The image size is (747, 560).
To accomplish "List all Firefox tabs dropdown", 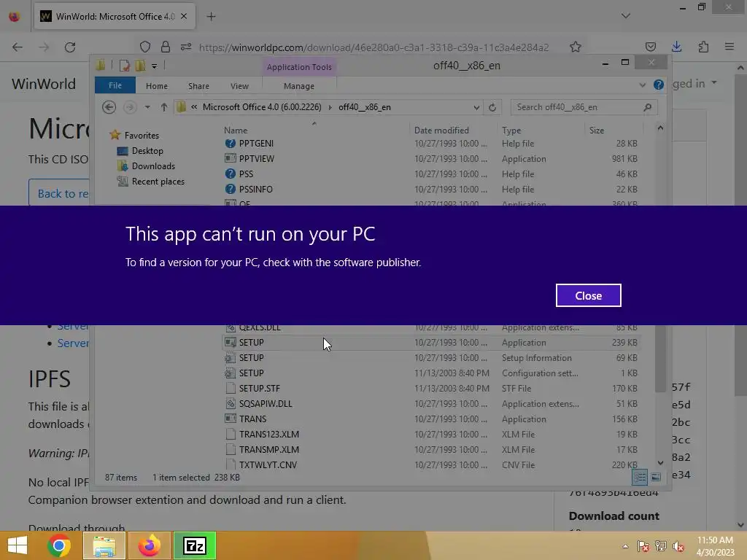I will 625,16.
